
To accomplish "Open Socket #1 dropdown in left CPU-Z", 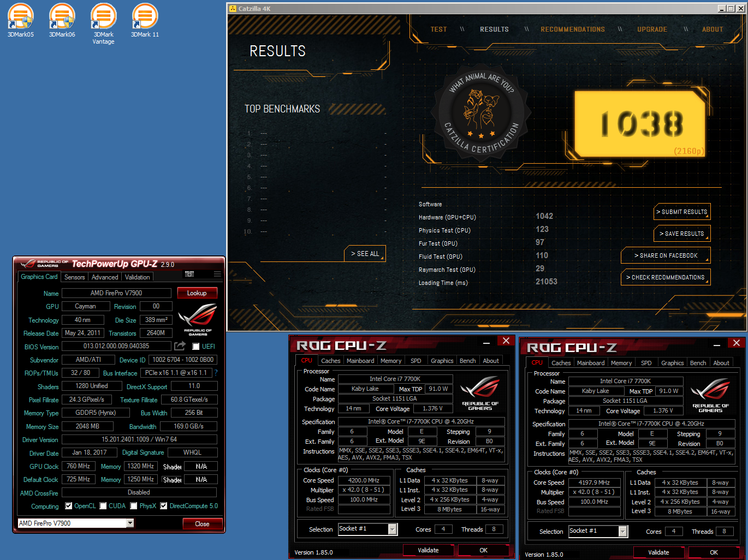I will point(393,529).
